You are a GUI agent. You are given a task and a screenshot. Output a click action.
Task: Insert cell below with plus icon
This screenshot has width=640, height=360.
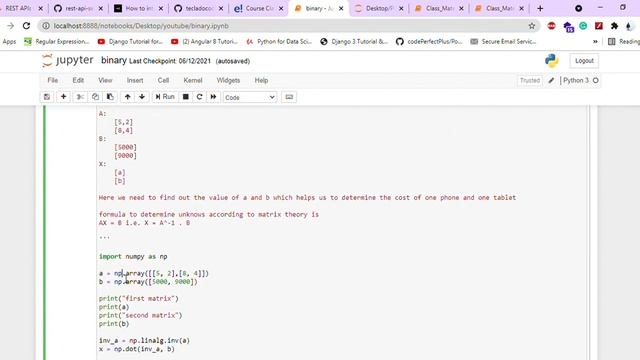click(63, 97)
